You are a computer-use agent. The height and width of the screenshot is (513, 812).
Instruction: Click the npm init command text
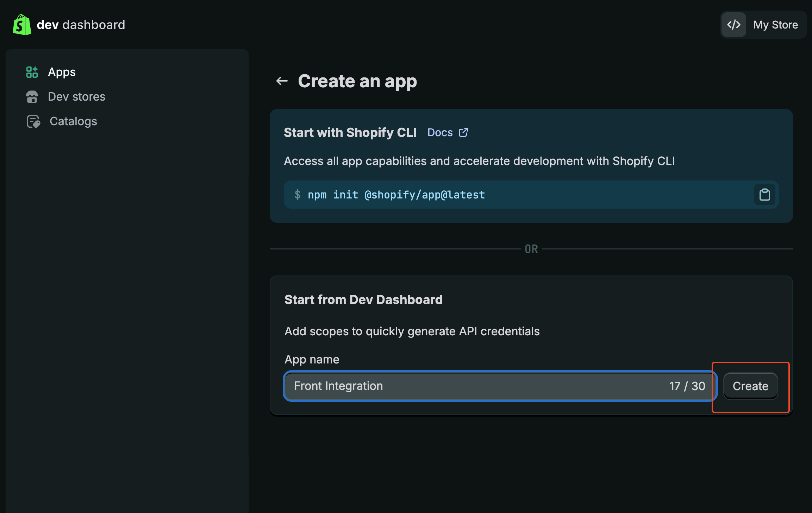pos(396,195)
